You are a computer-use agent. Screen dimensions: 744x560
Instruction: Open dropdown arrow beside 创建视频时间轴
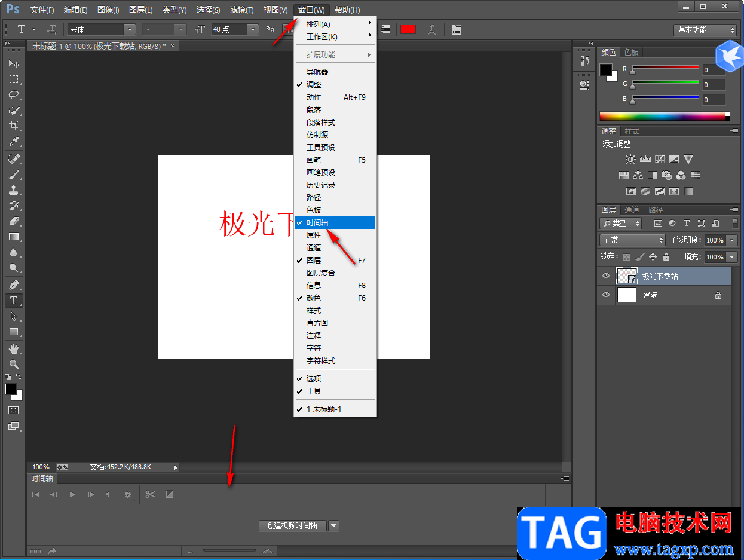(334, 525)
